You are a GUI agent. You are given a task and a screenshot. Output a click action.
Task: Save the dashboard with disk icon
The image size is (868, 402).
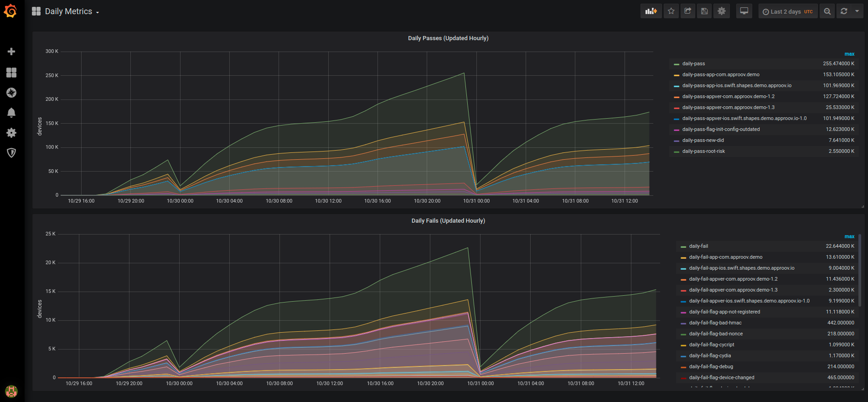[704, 11]
